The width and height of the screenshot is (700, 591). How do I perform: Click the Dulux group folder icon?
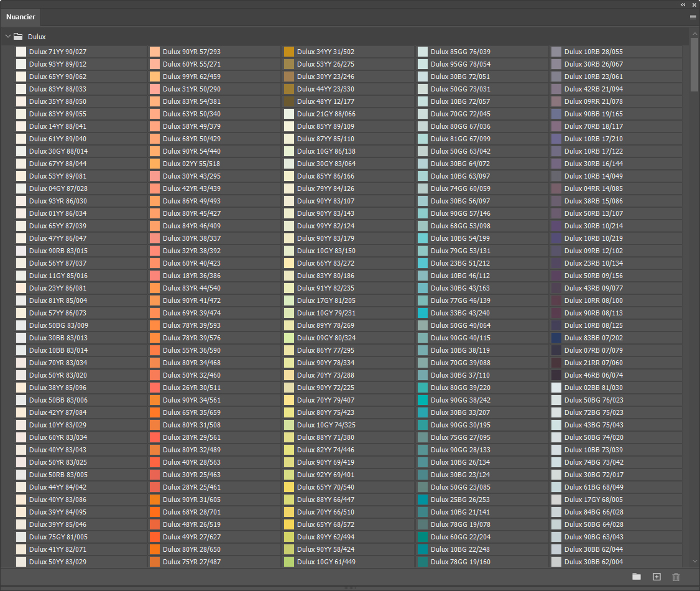(x=19, y=37)
